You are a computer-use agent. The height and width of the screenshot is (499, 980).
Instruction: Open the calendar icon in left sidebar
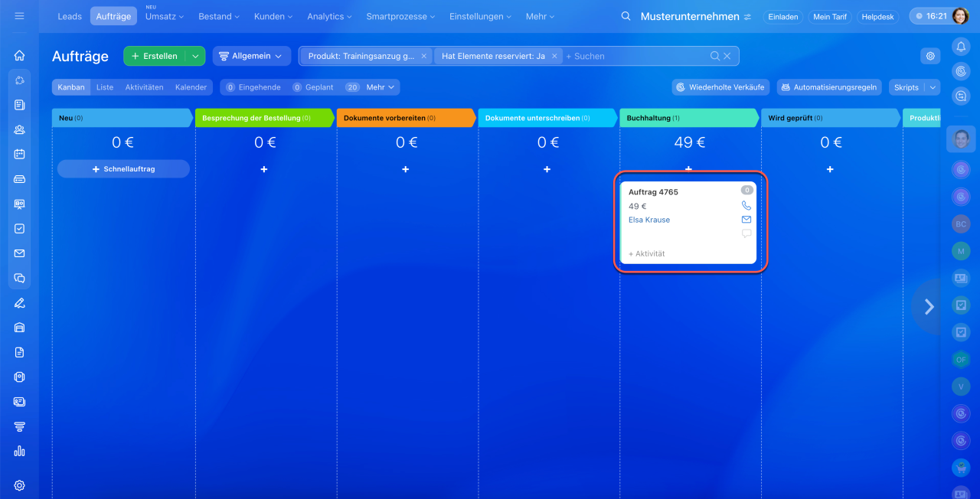click(19, 154)
